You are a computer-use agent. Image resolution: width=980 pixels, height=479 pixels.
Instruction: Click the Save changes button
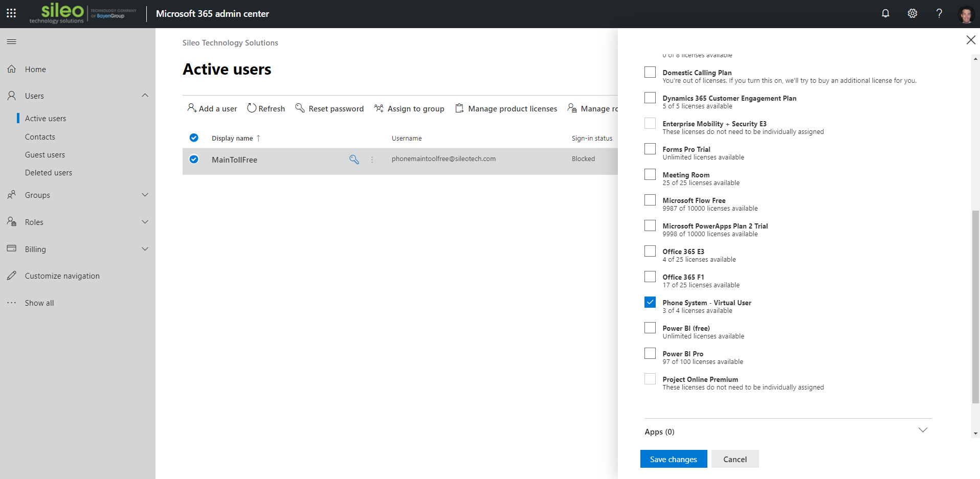674,459
